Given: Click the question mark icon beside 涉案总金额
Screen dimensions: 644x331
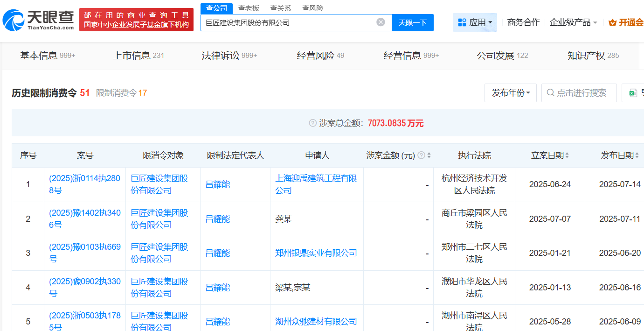Looking at the screenshot, I should (x=312, y=123).
